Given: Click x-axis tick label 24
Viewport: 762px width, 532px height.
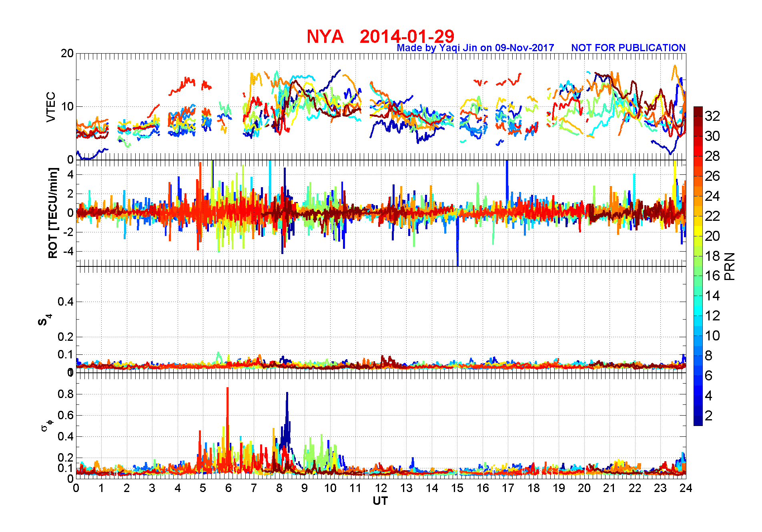Looking at the screenshot, I should (686, 488).
